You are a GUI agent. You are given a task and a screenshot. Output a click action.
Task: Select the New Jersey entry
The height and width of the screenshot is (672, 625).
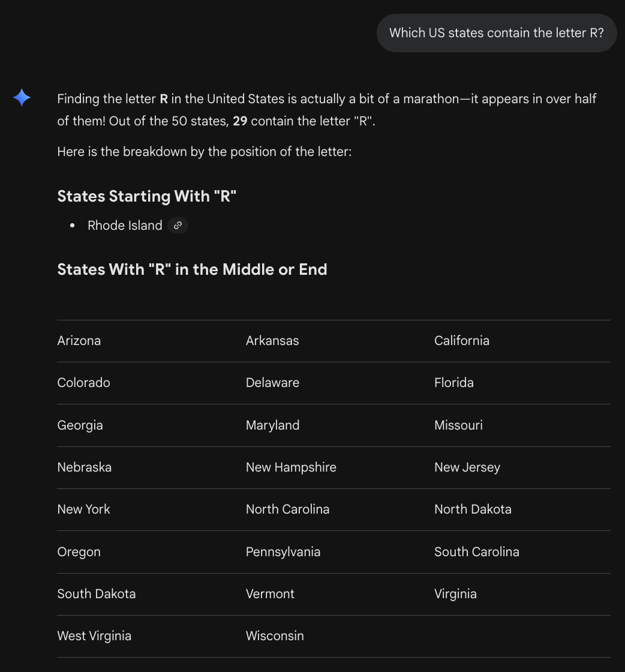coord(467,467)
